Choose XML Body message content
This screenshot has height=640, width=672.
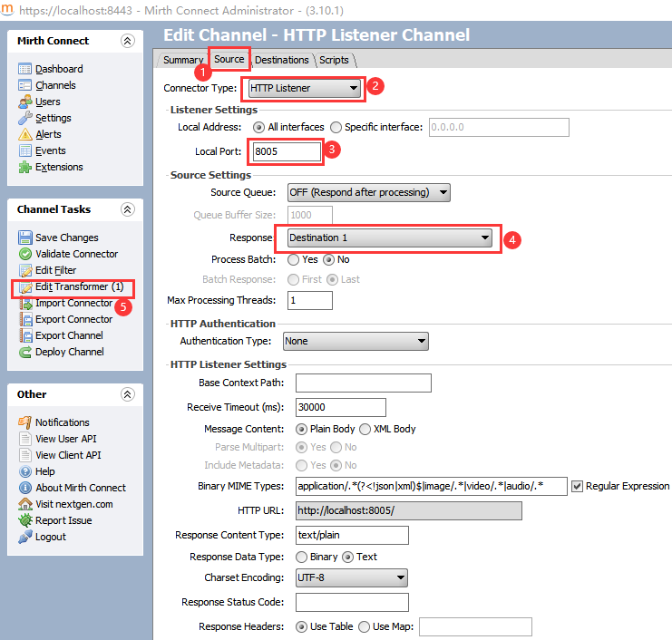tap(365, 430)
